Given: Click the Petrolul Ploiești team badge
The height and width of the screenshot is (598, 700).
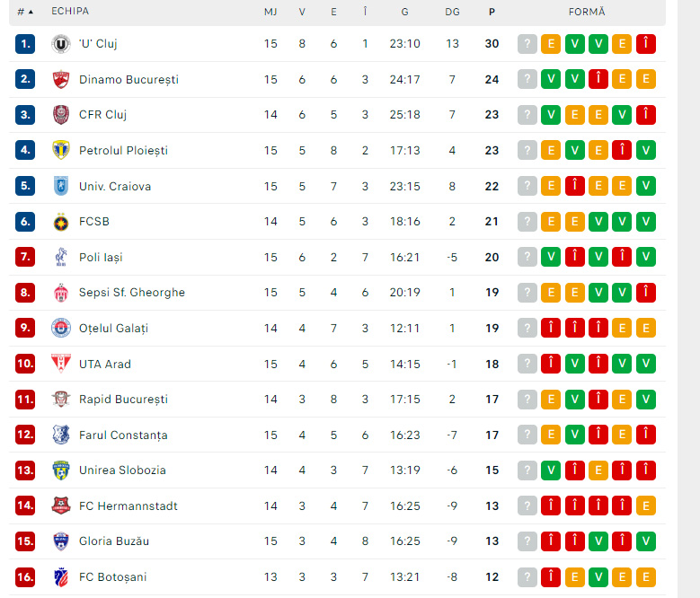Looking at the screenshot, I should click(x=61, y=150).
